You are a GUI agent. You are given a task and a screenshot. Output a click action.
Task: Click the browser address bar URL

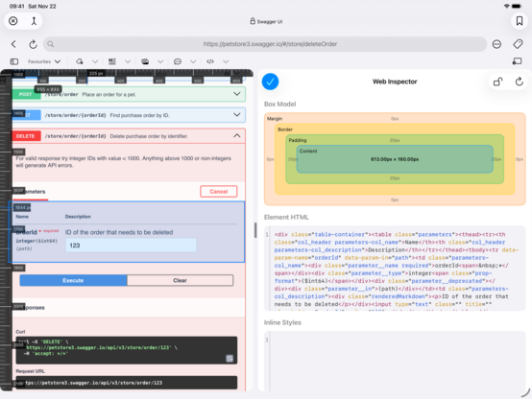pyautogui.click(x=270, y=44)
